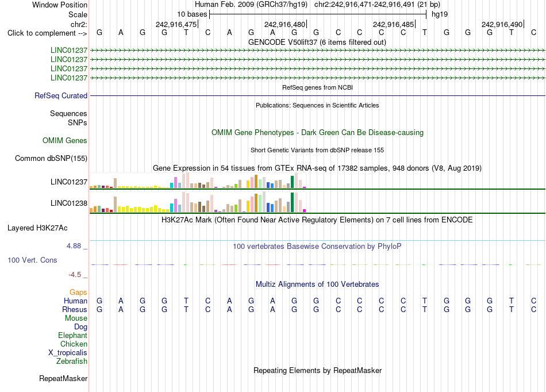Click the hg19 label beside the scale bar
The width and height of the screenshot is (546, 392).
tap(440, 14)
